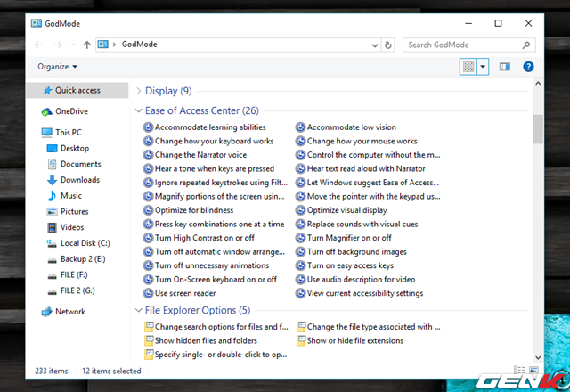Open Turn On-Screen keyboard on or off
Image resolution: width=570 pixels, height=392 pixels.
(x=210, y=279)
